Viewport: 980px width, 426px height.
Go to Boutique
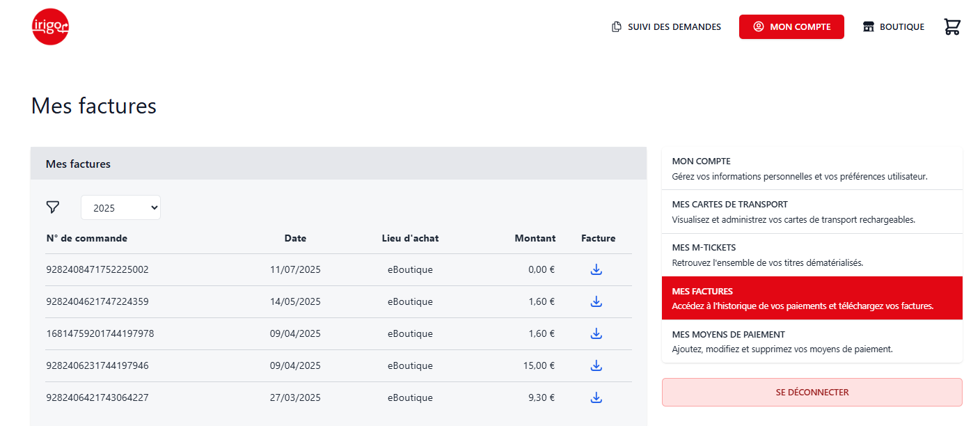pyautogui.click(x=894, y=27)
